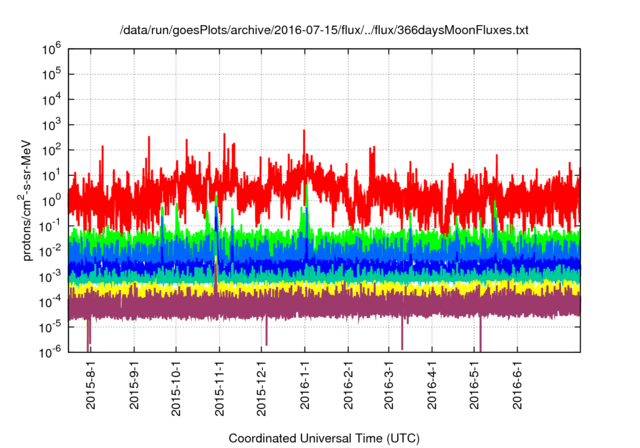Click the maroon flux band near 2016-2-1
This screenshot has width=640, height=448.
click(348, 305)
